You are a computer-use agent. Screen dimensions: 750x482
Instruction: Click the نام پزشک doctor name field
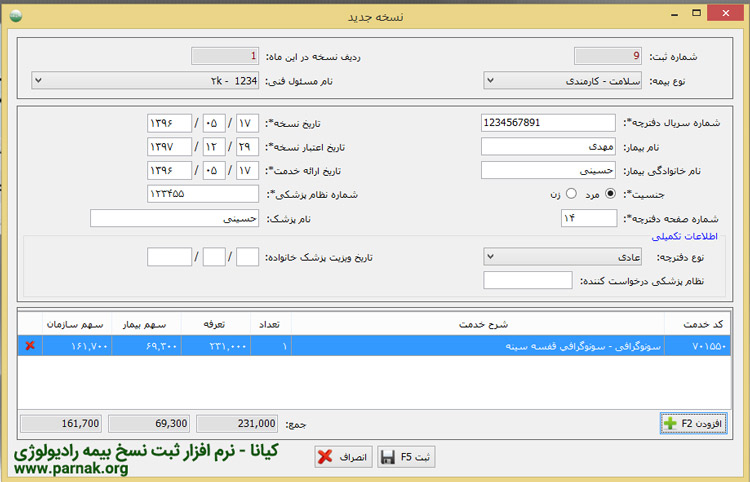(x=175, y=217)
